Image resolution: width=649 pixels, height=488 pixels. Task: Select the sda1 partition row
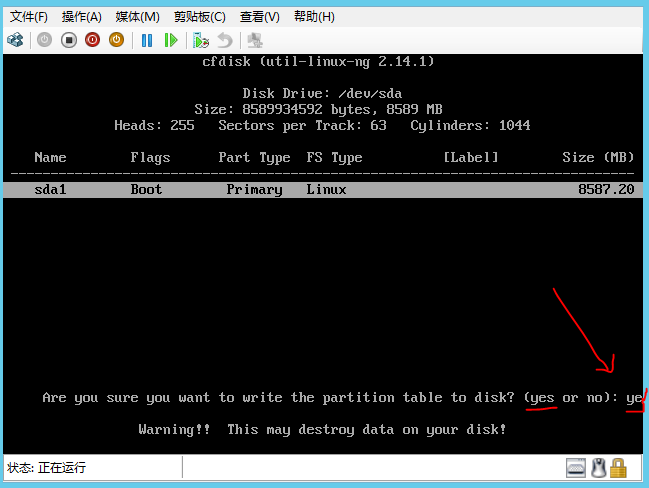323,190
